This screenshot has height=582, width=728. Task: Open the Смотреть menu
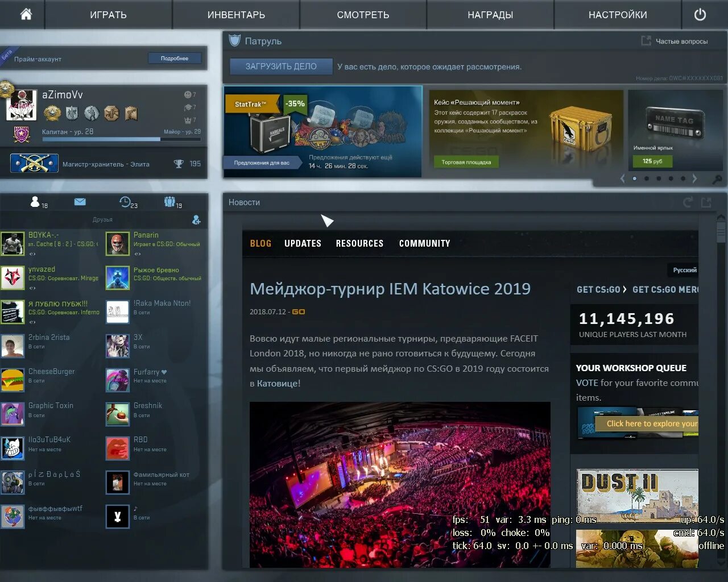point(363,15)
